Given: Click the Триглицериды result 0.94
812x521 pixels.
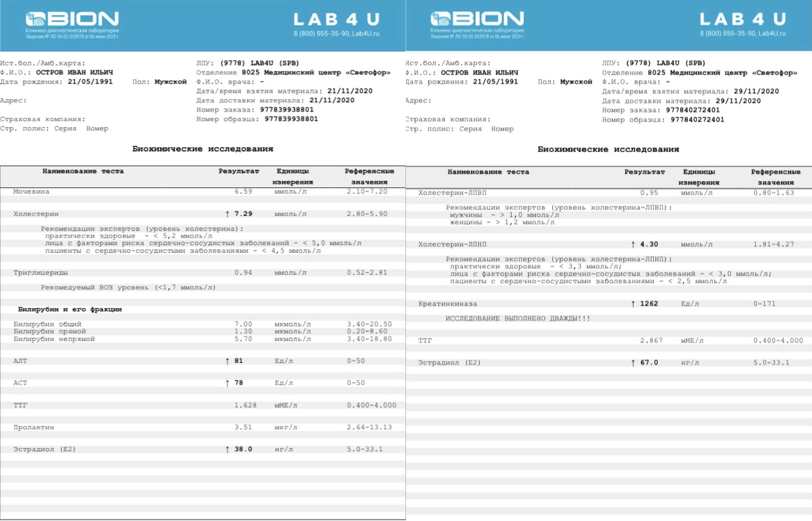Looking at the screenshot, I should tap(243, 273).
